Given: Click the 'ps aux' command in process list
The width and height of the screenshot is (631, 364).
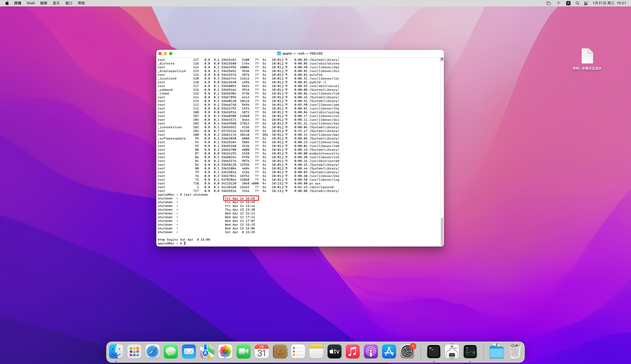Looking at the screenshot, I should (x=315, y=184).
